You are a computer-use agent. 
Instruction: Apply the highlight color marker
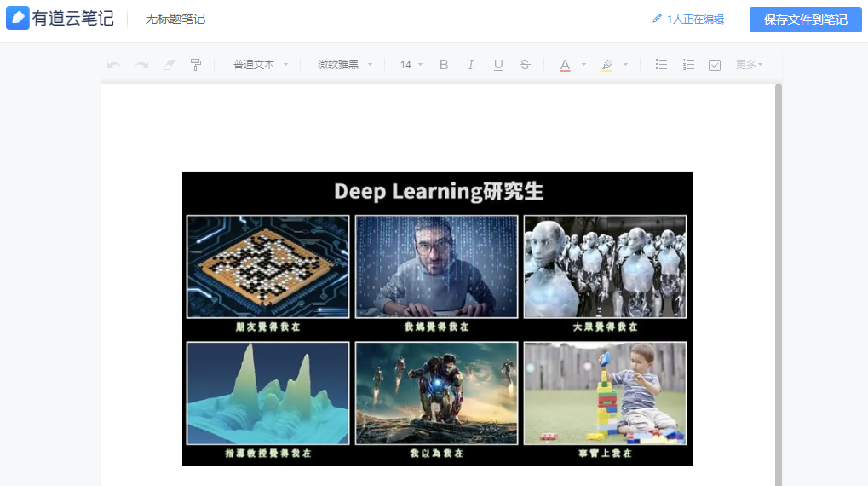pyautogui.click(x=607, y=65)
